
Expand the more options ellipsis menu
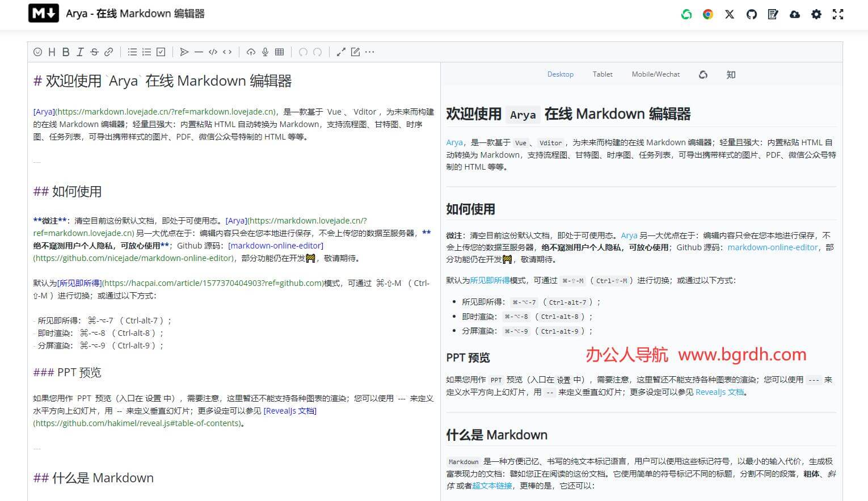click(370, 52)
